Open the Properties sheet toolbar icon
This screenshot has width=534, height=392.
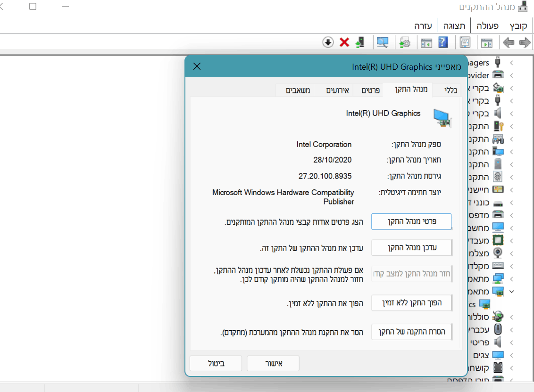pyautogui.click(x=465, y=43)
